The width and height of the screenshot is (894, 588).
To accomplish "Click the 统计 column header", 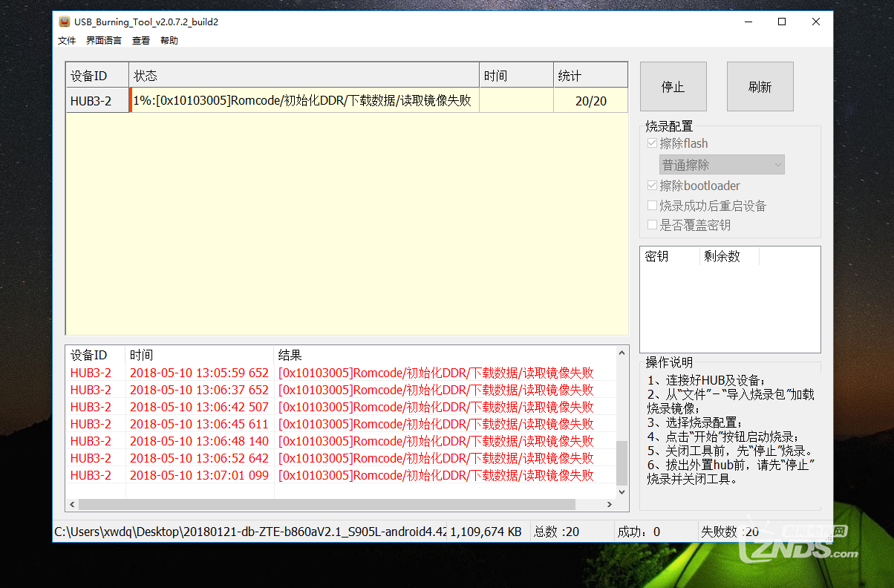I will click(591, 76).
